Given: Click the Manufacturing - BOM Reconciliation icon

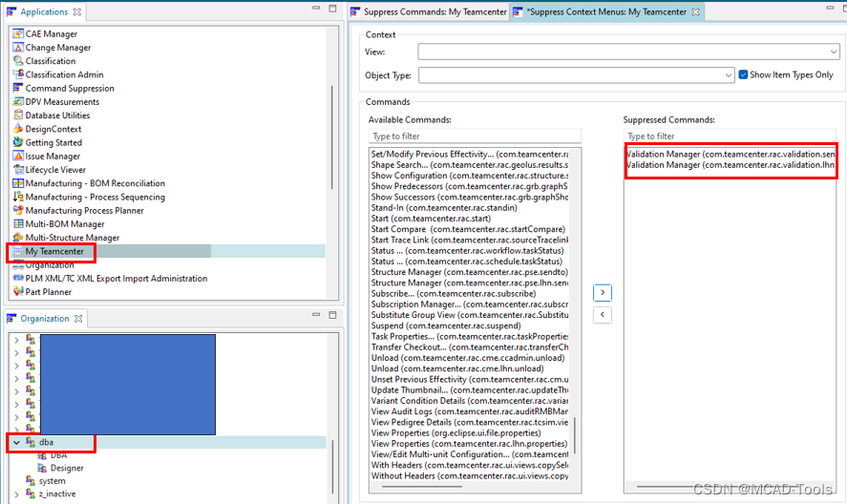Looking at the screenshot, I should click(x=18, y=183).
